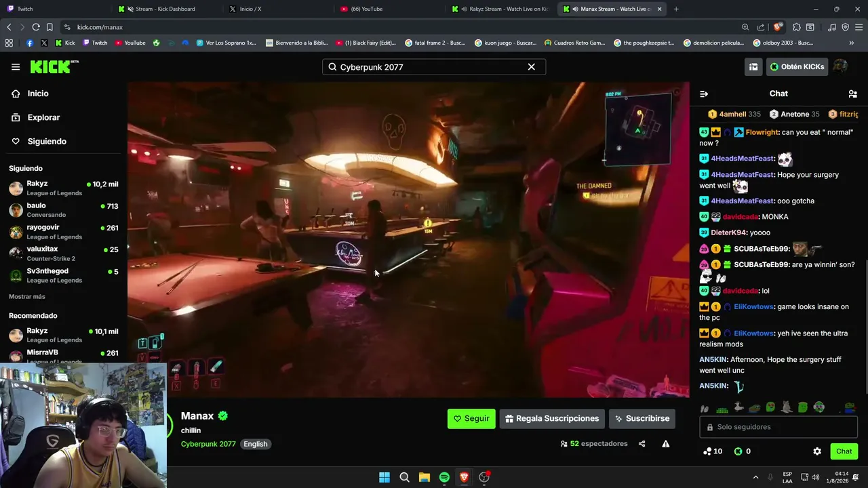Bookmark this page with the bookmark icon
This screenshot has width=868, height=488.
coord(50,27)
